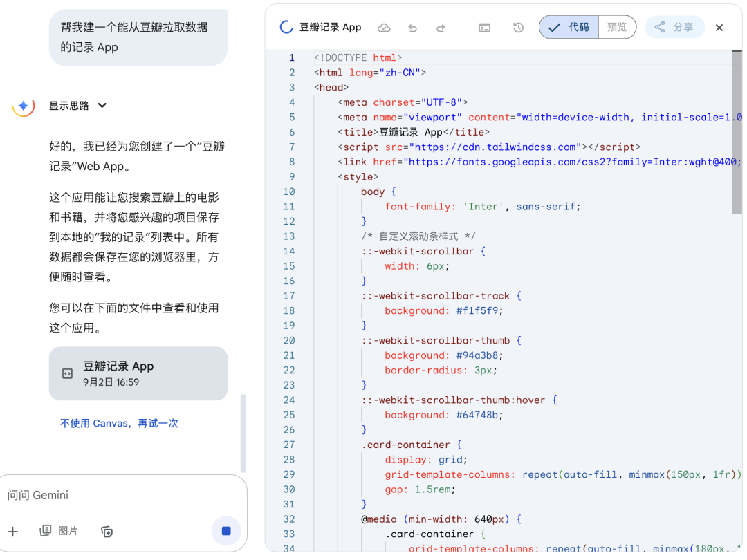The height and width of the screenshot is (560, 747).
Task: Redo the canvas change
Action: pos(441,28)
